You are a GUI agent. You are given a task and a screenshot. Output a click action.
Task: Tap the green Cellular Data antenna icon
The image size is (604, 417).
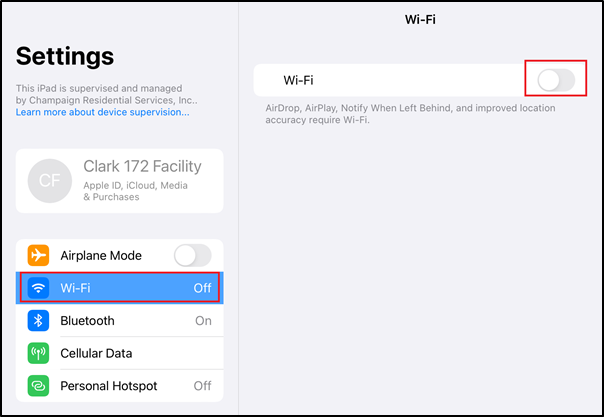38,353
